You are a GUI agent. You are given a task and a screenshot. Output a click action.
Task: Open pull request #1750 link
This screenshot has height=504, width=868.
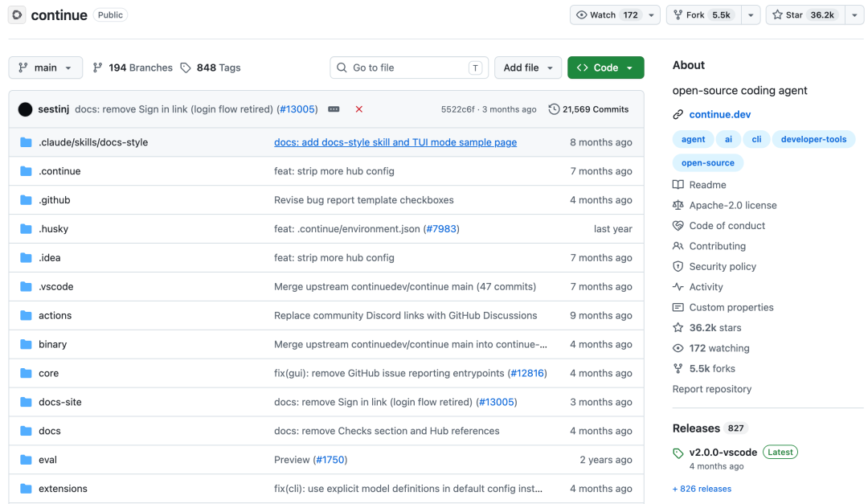[330, 459]
